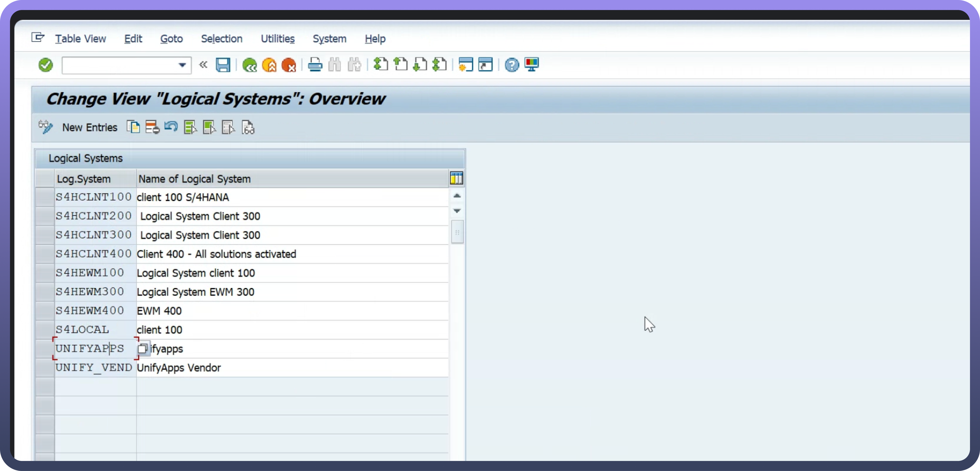Click the blue Help question mark icon
The height and width of the screenshot is (471, 980).
click(512, 65)
